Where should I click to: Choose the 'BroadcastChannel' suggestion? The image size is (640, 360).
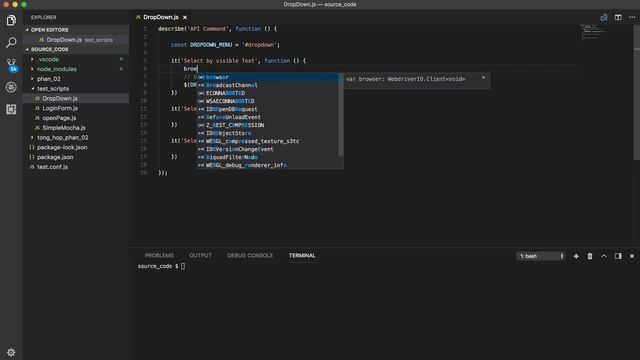coord(268,85)
